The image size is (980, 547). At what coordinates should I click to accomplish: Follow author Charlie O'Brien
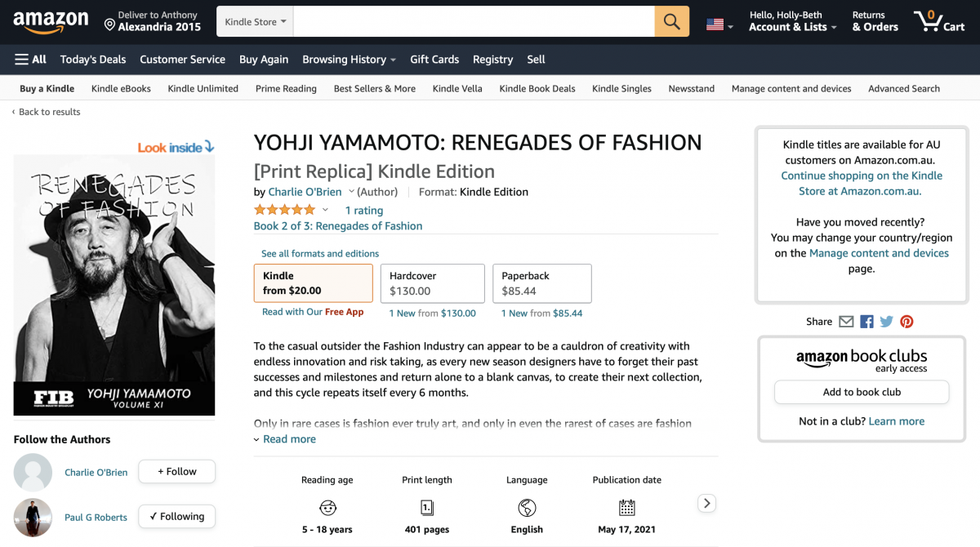tap(176, 472)
